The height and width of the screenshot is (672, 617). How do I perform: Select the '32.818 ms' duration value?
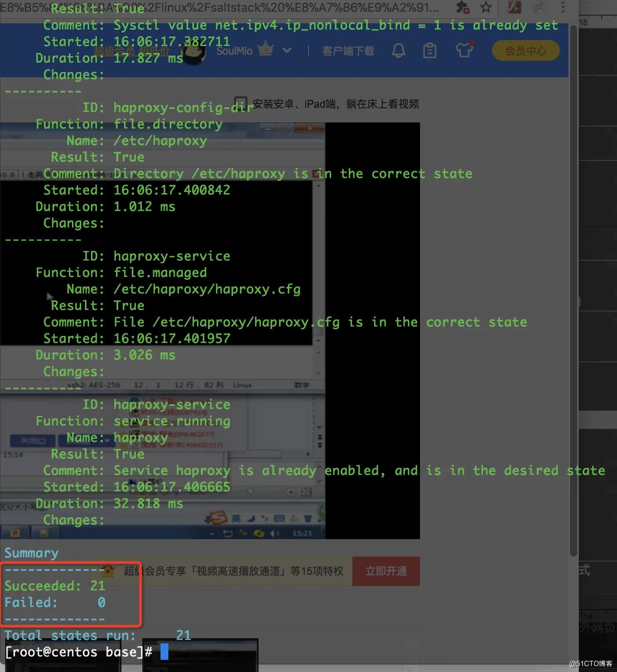tap(148, 504)
